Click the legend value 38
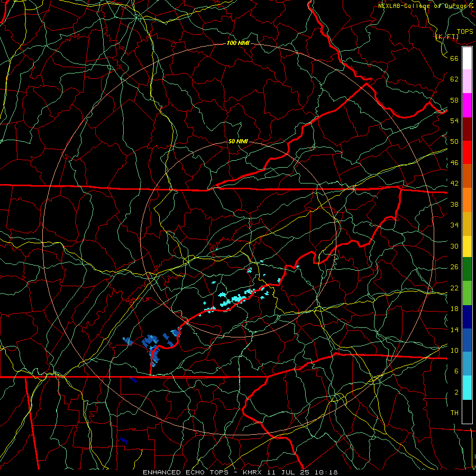 [x=454, y=205]
